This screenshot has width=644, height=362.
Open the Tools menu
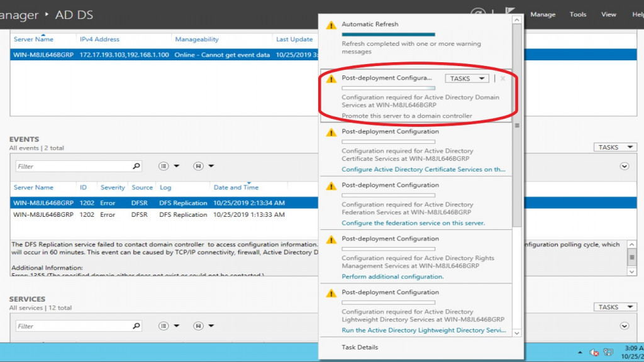tap(577, 14)
